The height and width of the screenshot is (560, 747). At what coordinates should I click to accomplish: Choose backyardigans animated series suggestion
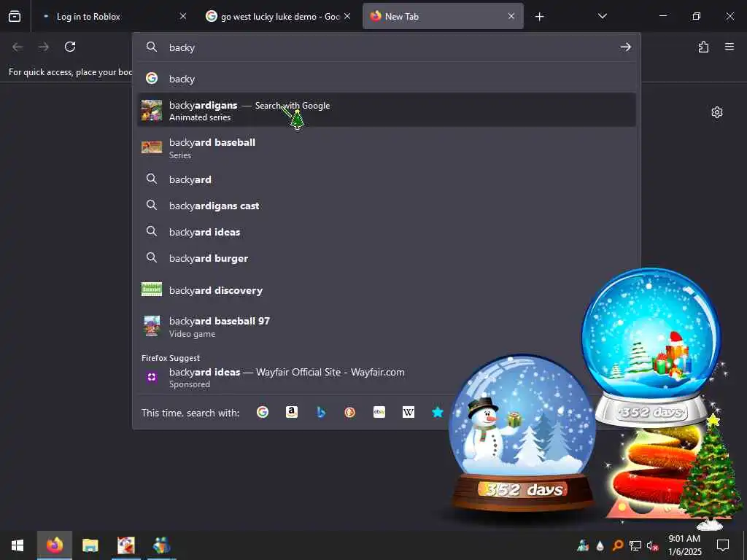tap(387, 111)
